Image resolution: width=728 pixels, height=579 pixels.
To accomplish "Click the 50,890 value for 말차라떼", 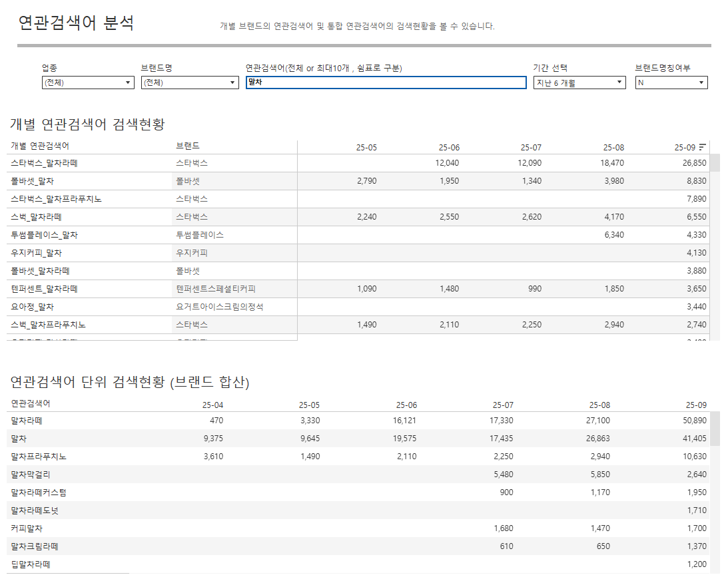I will pos(693,421).
